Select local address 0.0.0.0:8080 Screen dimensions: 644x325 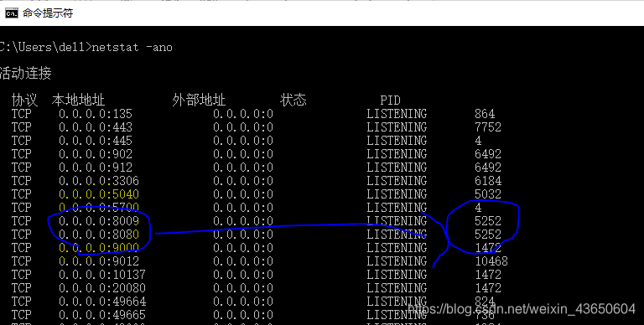pos(99,235)
